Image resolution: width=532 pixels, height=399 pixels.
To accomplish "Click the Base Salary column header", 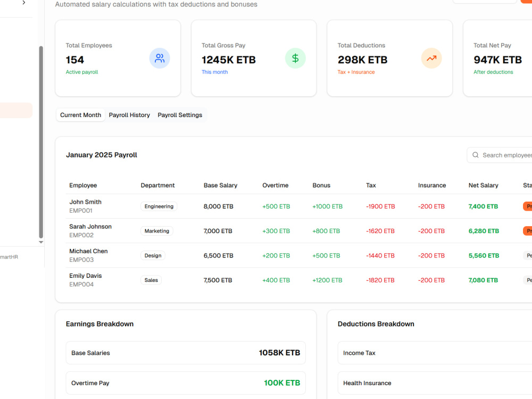I will click(221, 185).
